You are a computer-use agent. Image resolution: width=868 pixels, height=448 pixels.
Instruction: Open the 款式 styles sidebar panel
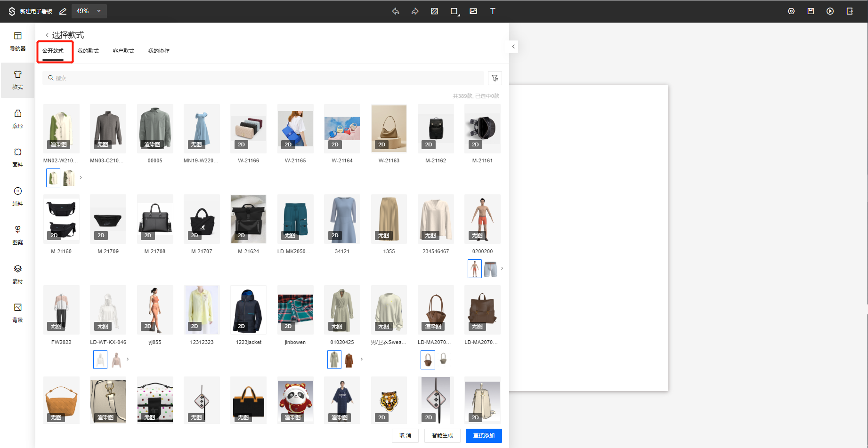[x=17, y=80]
